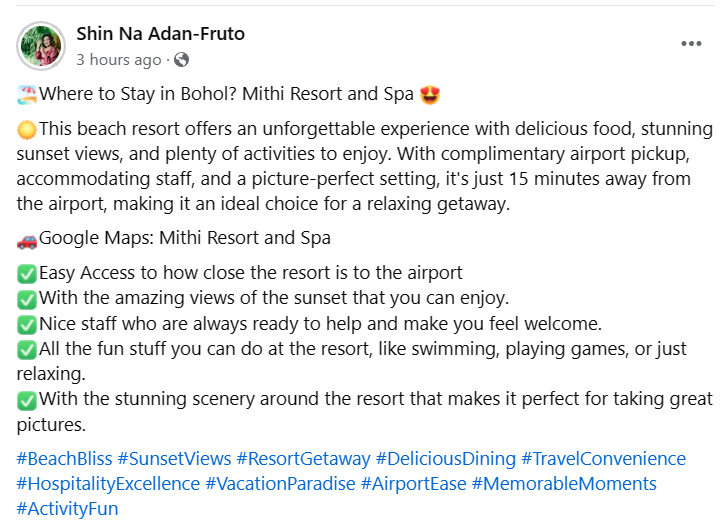Click the '3 hours ago' timestamp
The height and width of the screenshot is (528, 728).
[x=118, y=60]
